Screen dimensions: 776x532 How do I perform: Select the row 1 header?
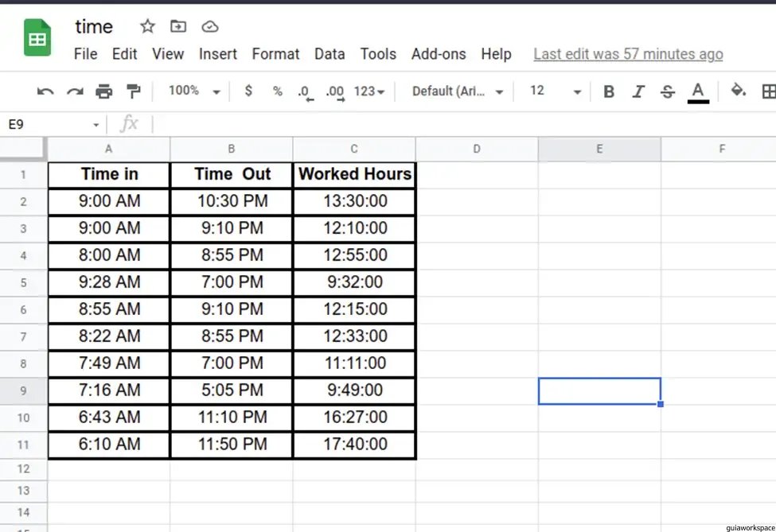[23, 174]
